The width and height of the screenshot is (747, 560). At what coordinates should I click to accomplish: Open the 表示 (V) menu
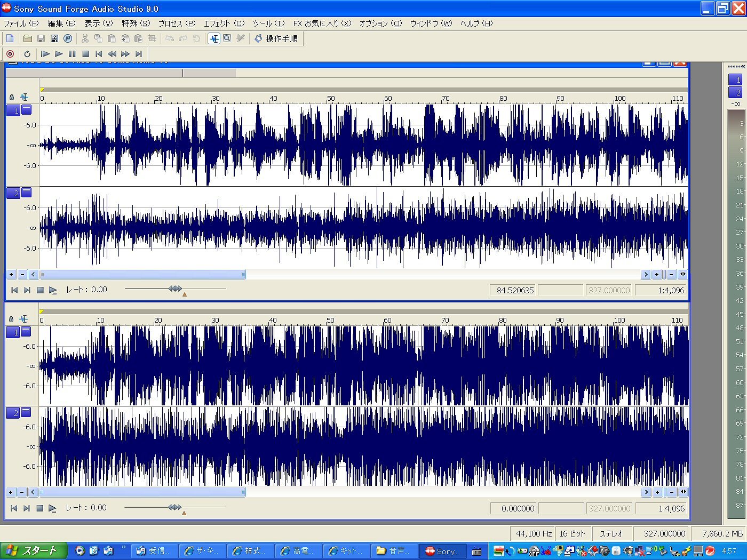99,23
